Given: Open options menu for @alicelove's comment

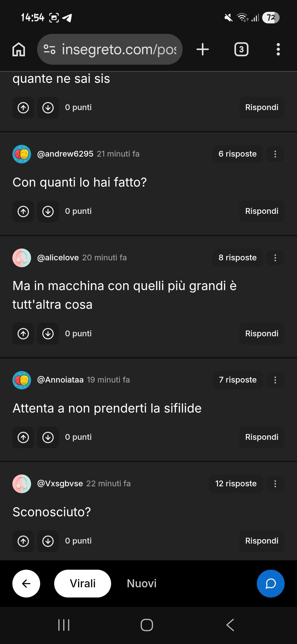Looking at the screenshot, I should click(x=275, y=258).
